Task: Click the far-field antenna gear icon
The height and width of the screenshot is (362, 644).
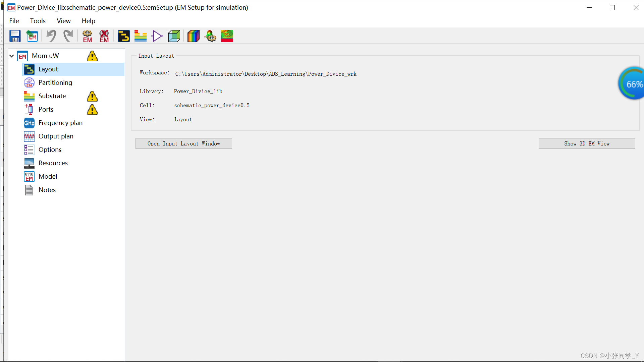Action: pos(210,36)
